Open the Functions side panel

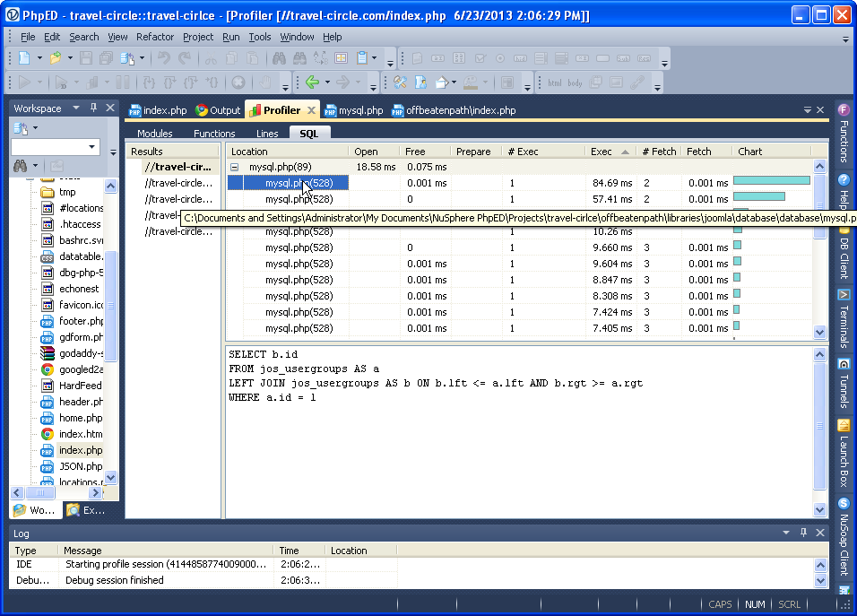844,134
